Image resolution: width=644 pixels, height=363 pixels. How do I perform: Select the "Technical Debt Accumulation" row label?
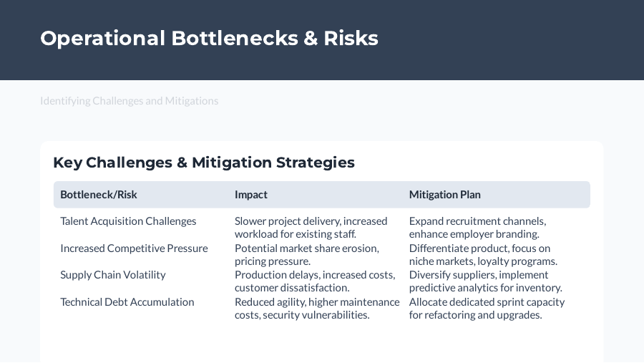(127, 302)
